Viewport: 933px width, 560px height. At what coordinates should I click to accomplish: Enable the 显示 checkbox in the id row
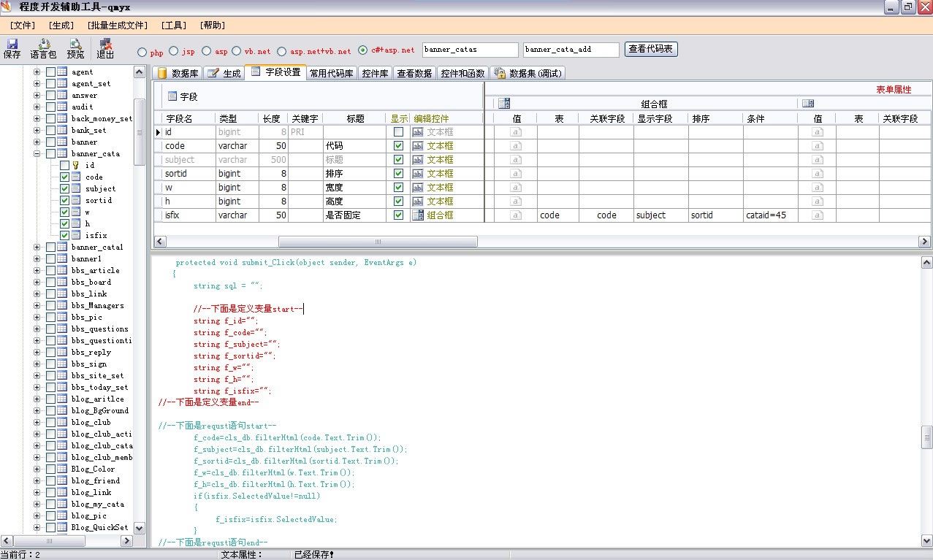[x=398, y=132]
